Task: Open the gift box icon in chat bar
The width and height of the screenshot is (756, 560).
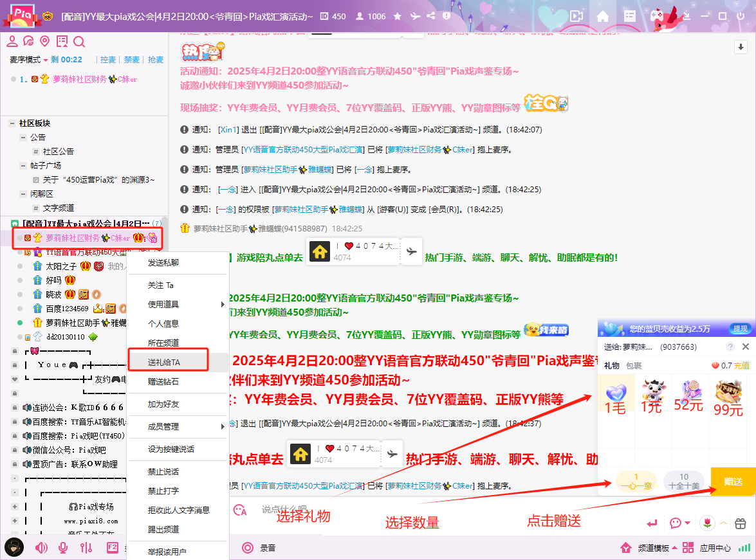Action: 741,523
